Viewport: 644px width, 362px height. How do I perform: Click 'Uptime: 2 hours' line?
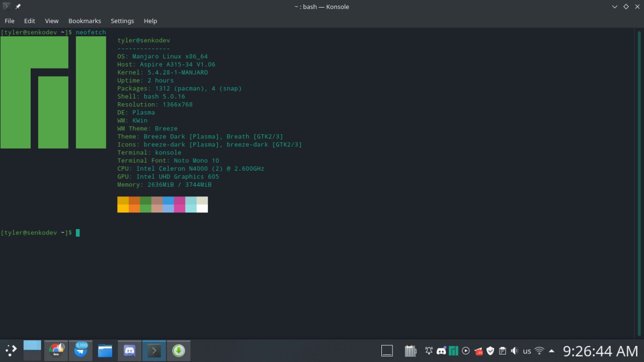[145, 81]
